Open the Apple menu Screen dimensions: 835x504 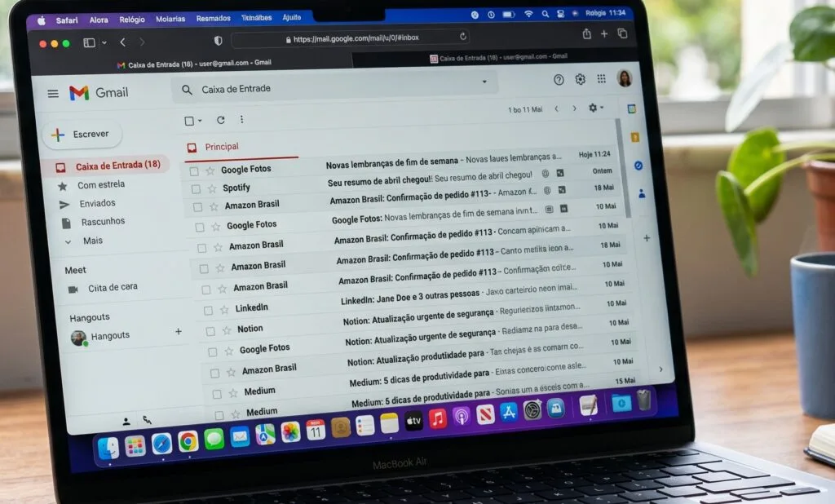click(x=42, y=20)
